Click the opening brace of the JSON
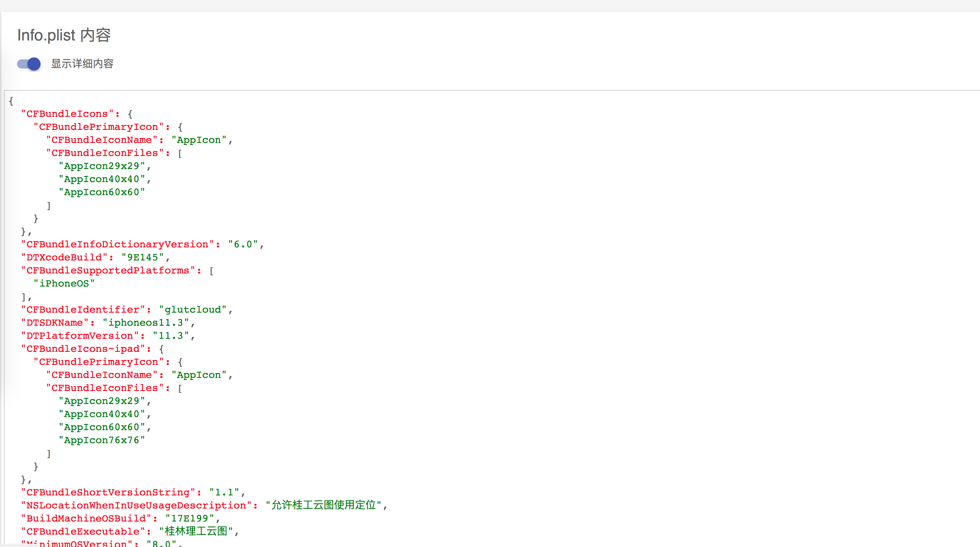Image resolution: width=980 pixels, height=547 pixels. point(11,101)
